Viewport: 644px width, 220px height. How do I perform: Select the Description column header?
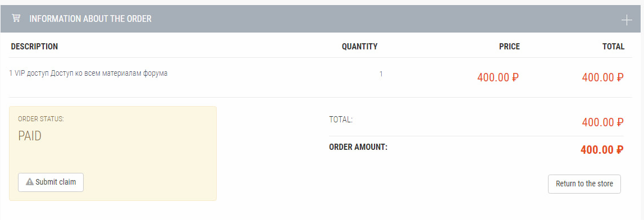[34, 47]
